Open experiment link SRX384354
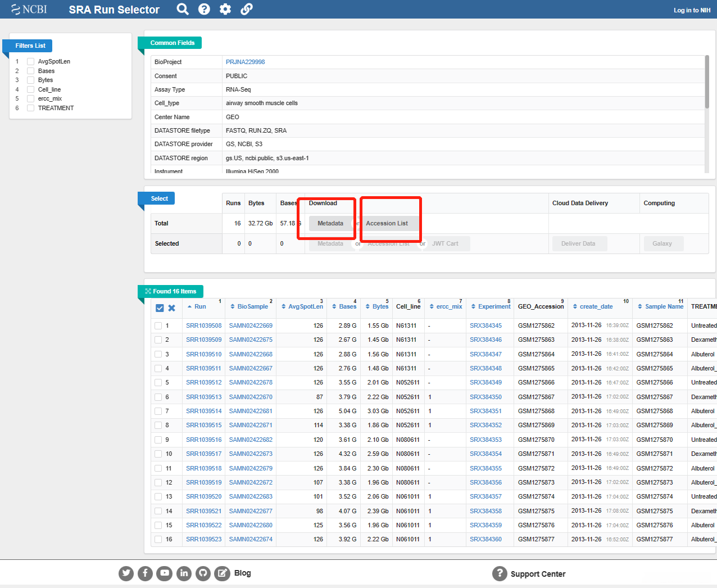 (486, 454)
